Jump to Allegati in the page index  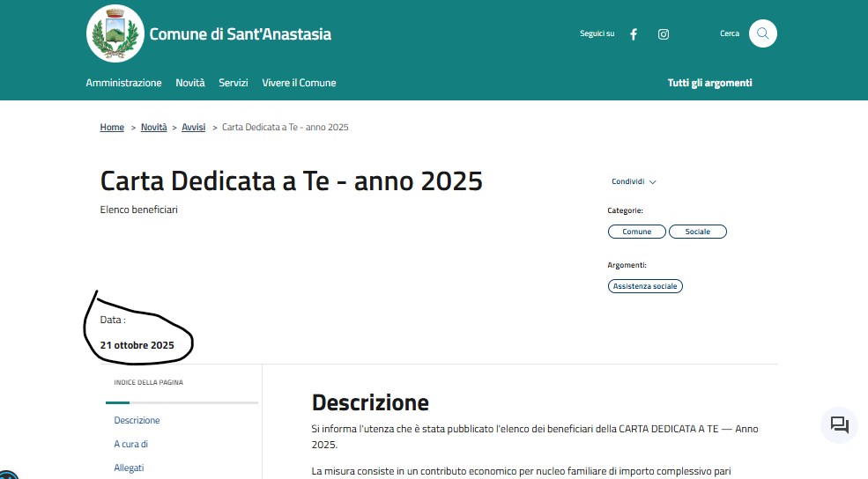tap(129, 468)
